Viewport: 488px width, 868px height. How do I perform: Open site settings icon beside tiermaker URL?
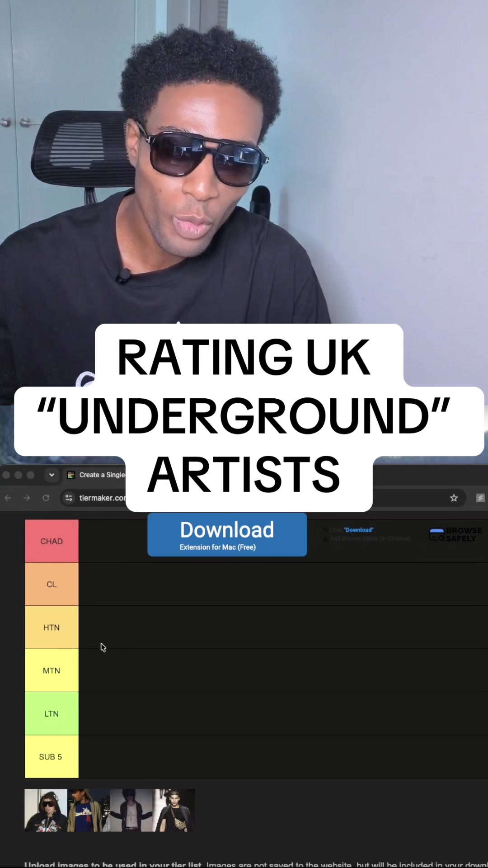coord(69,498)
